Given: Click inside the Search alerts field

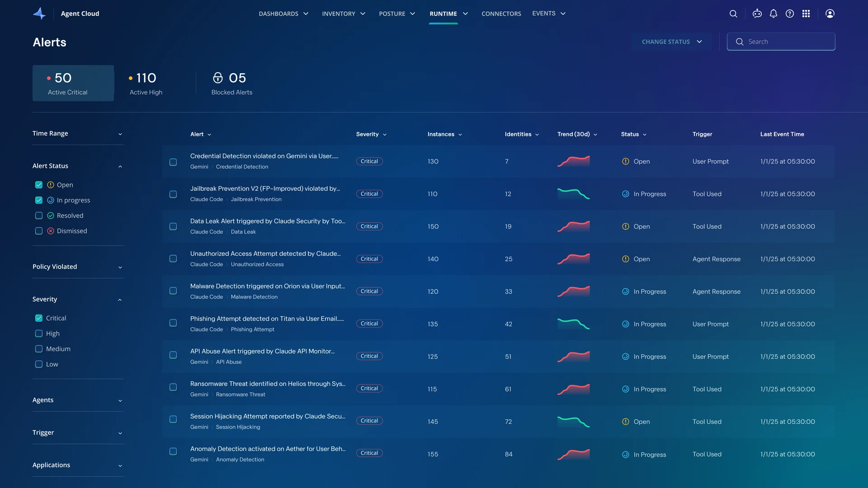Looking at the screenshot, I should [x=781, y=42].
